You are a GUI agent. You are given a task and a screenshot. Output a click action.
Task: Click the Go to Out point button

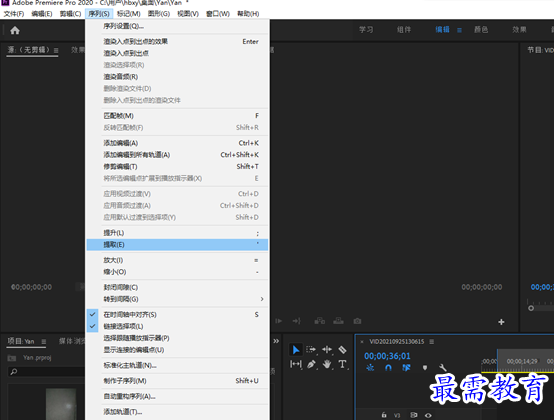[296, 321]
